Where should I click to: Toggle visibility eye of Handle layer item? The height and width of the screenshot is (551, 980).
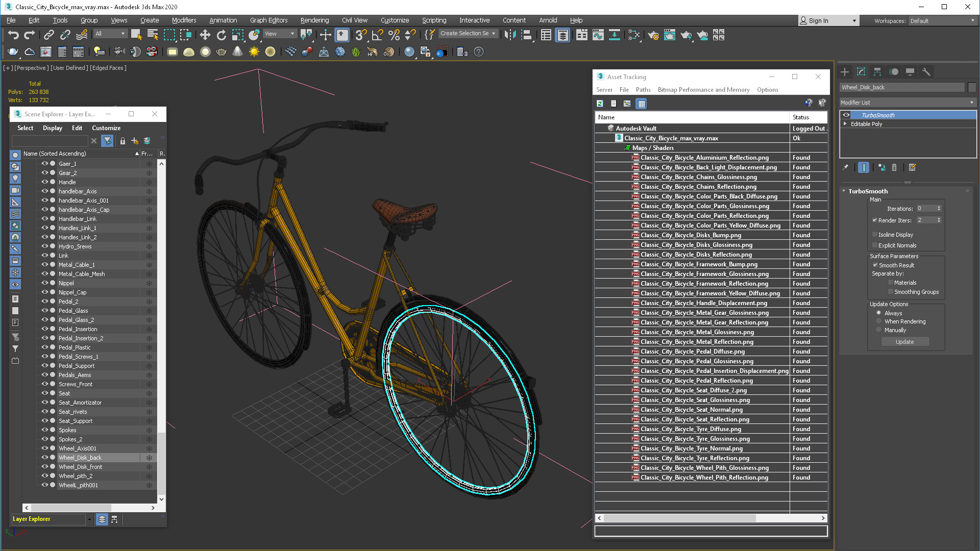pyautogui.click(x=44, y=182)
